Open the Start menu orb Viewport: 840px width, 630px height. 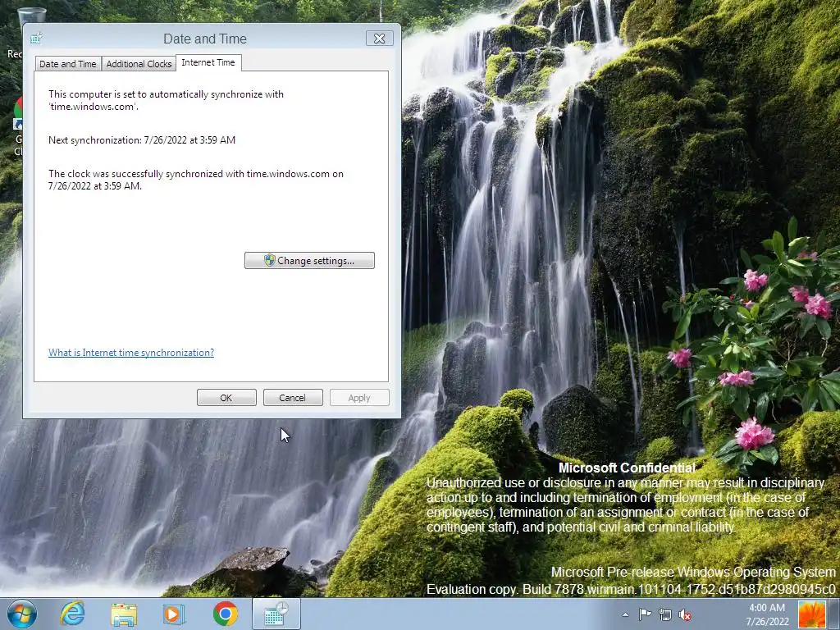click(22, 614)
